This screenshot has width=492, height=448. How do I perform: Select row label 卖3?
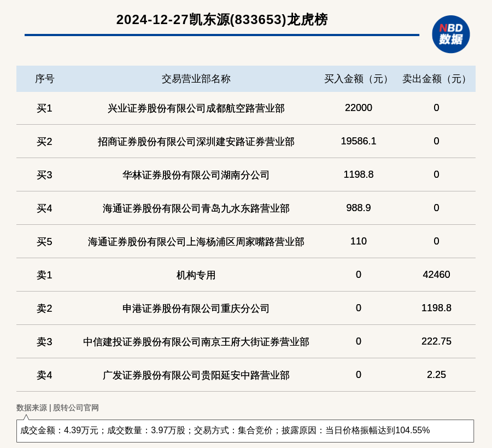pos(44,341)
